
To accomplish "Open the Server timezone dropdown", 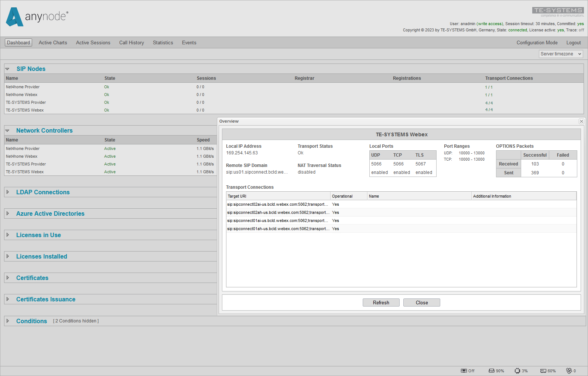I will coord(561,54).
